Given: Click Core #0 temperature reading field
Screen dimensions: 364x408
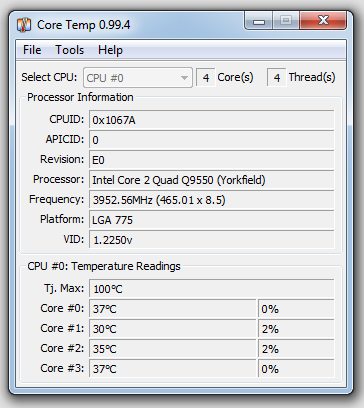Looking at the screenshot, I should [x=173, y=309].
